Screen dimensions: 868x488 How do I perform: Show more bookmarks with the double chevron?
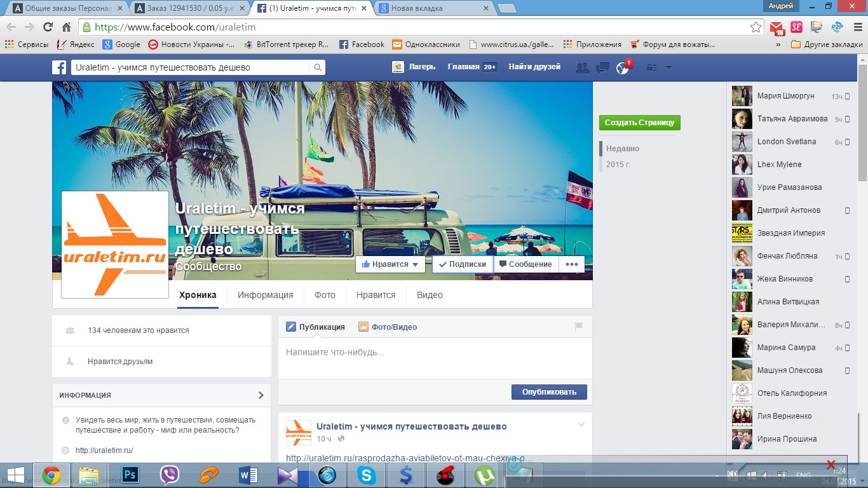click(x=778, y=44)
